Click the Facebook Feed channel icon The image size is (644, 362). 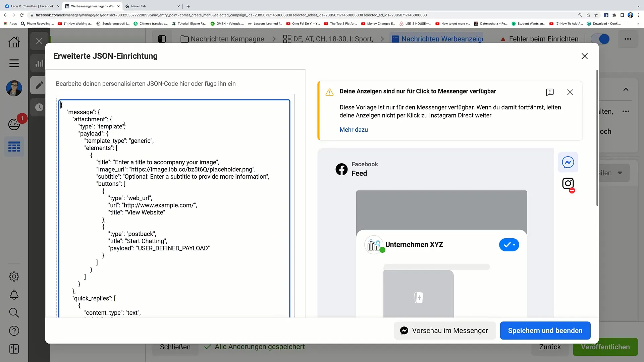(341, 169)
